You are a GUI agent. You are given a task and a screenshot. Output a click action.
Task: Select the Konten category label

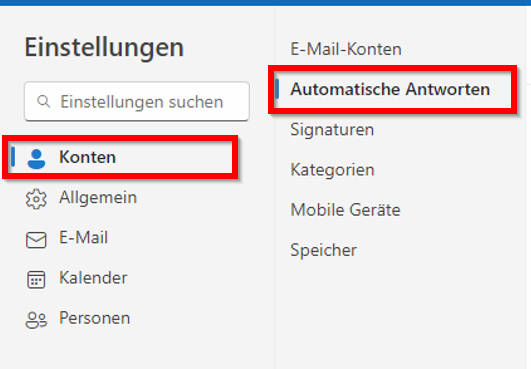88,157
